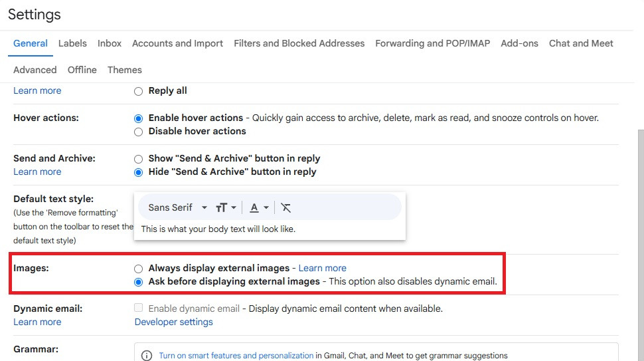Open Forwarding and POP/IMAP tab
Screen dimensions: 644x361
point(432,43)
